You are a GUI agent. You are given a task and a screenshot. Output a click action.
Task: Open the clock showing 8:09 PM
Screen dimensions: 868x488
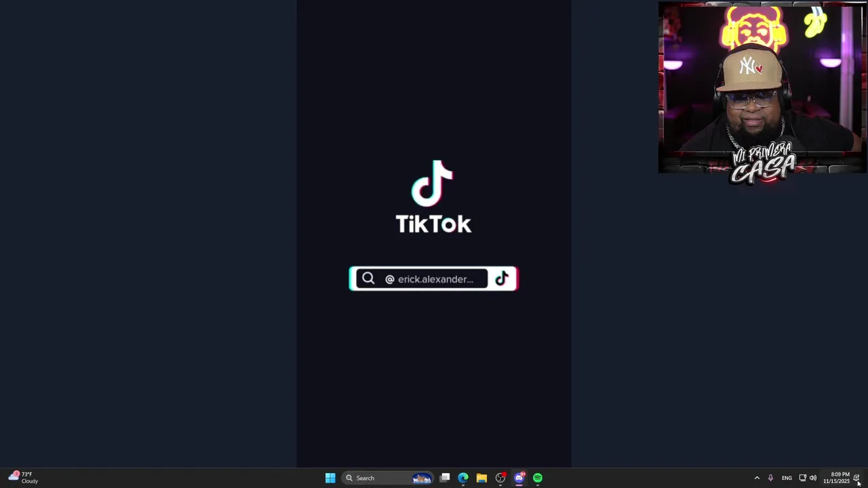point(836,478)
